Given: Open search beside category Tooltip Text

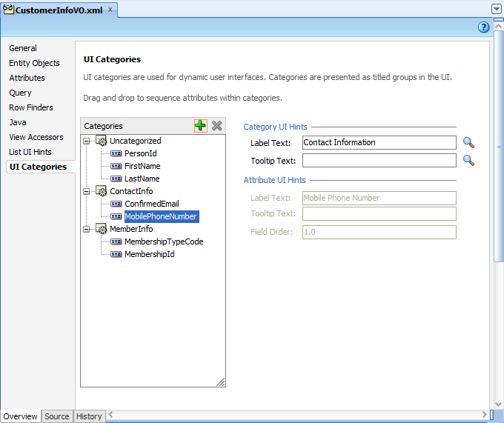Looking at the screenshot, I should pyautogui.click(x=468, y=160).
